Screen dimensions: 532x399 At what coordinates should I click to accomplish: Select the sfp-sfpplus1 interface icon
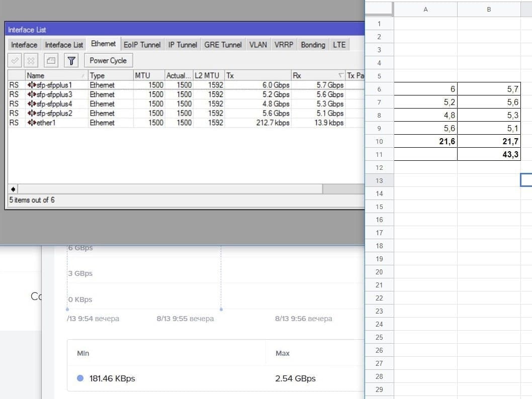tap(32, 85)
